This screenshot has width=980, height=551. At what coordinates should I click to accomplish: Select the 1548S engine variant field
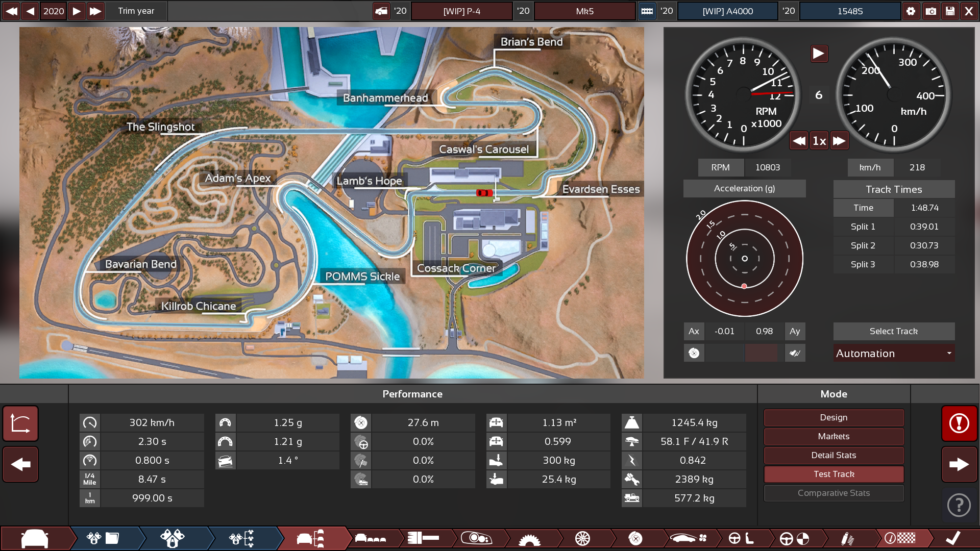(x=850, y=11)
